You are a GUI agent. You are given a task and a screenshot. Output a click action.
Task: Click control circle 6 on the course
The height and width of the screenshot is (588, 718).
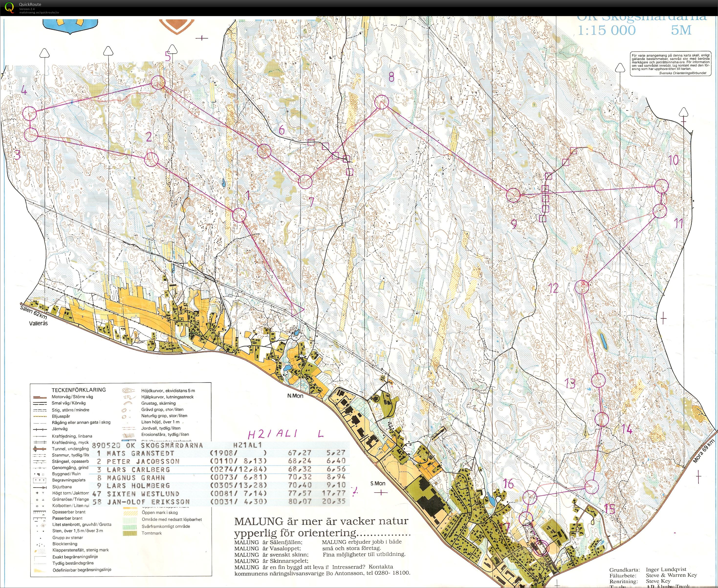pos(264,151)
